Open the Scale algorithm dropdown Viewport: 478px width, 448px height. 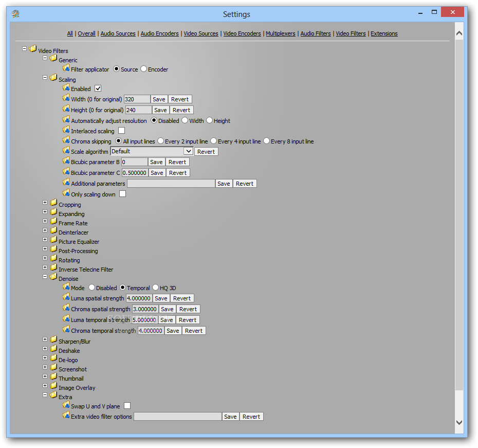point(189,151)
